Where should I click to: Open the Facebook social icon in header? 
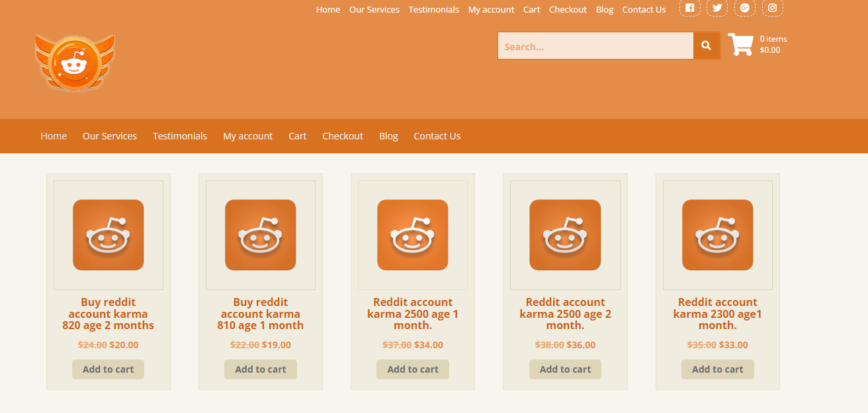pos(690,8)
